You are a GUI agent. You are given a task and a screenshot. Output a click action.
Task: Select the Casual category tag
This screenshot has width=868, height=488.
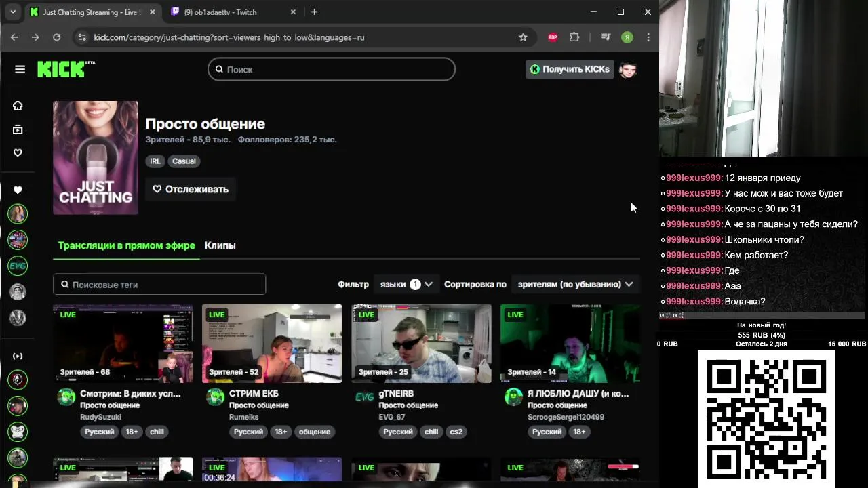[x=184, y=161]
